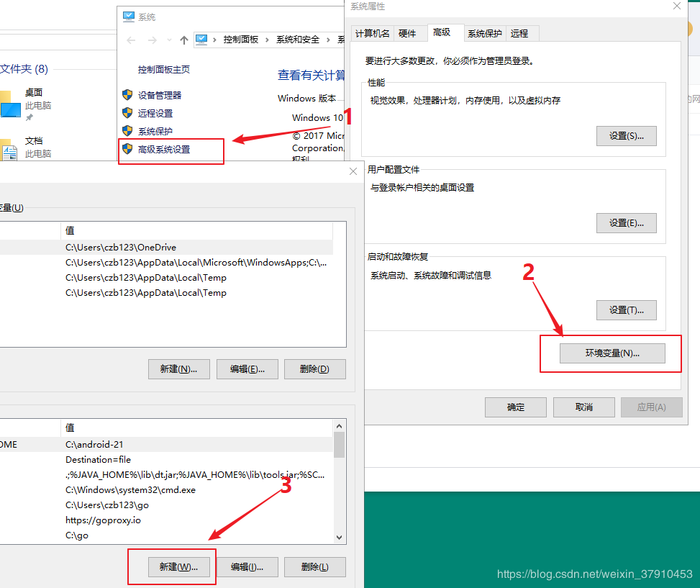Select row C:\Windows\system32\cmd.exe
Image resolution: width=700 pixels, height=588 pixels.
pyautogui.click(x=166, y=490)
